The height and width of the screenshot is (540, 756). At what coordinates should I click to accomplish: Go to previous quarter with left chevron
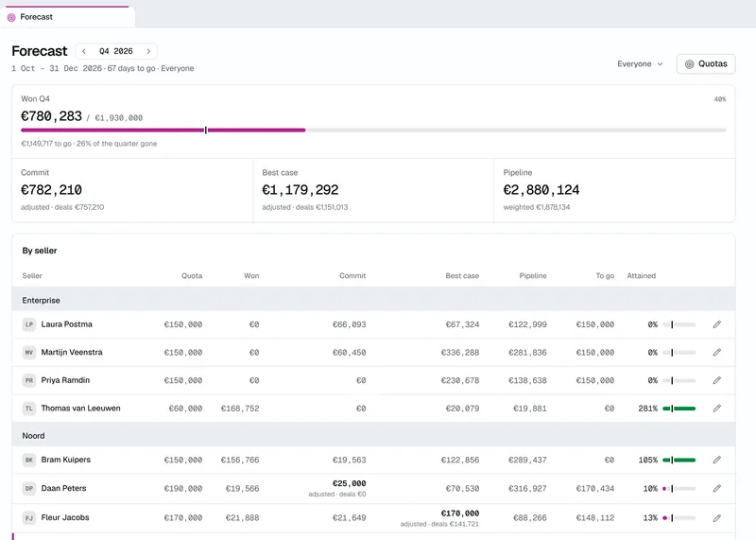point(84,51)
